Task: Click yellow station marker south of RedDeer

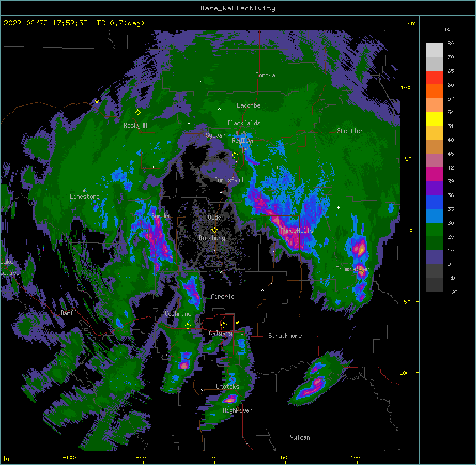Action: [235, 155]
